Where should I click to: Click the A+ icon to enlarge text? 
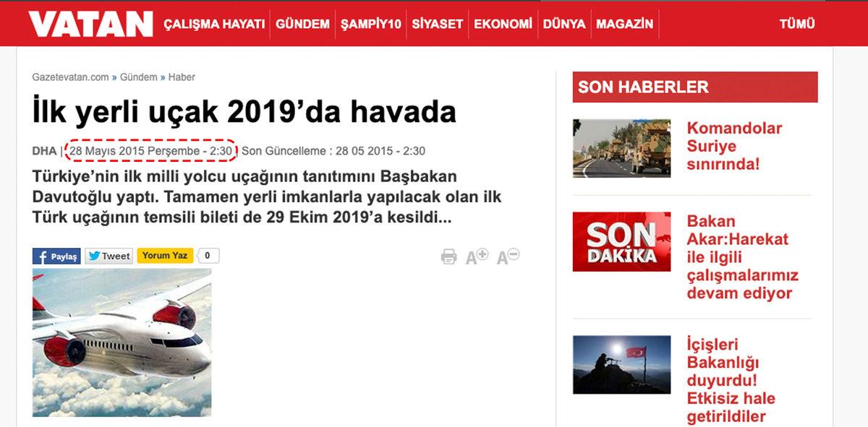(477, 256)
